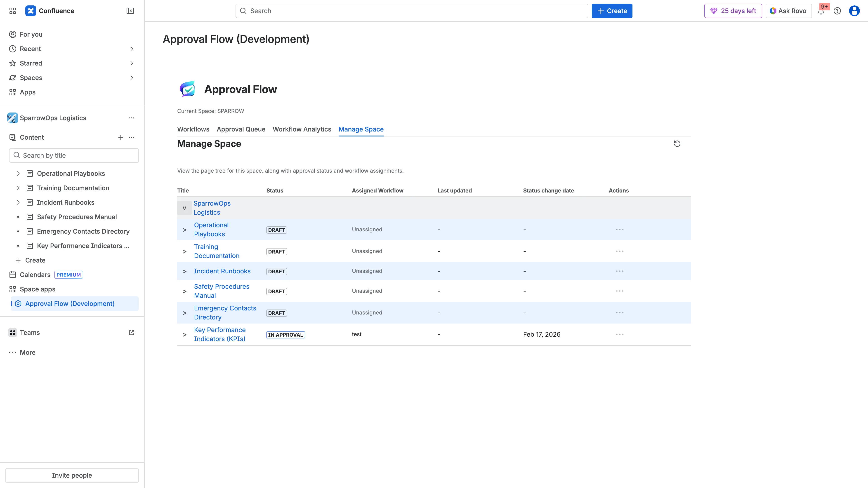Viewport: 868px width, 488px height.
Task: Open Key Performance Indicators (KPIs) page link
Action: tap(220, 334)
